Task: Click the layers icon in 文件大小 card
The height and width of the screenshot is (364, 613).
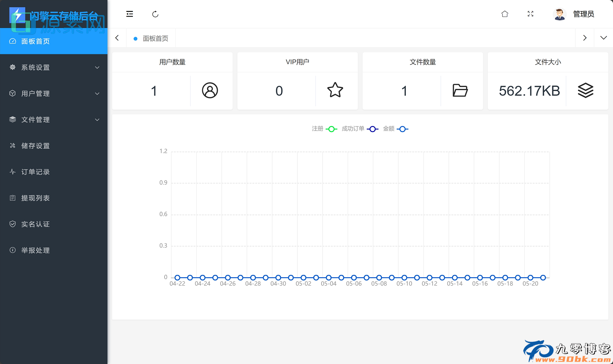Action: click(x=585, y=91)
